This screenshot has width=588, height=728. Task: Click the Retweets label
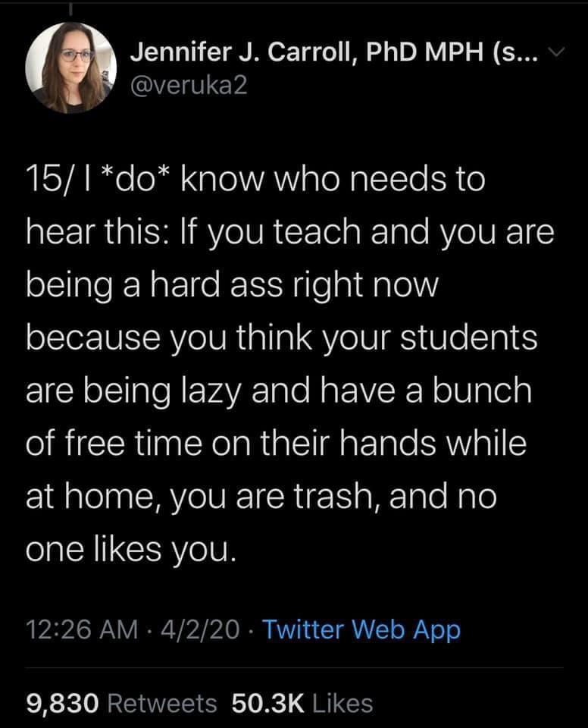(161, 703)
